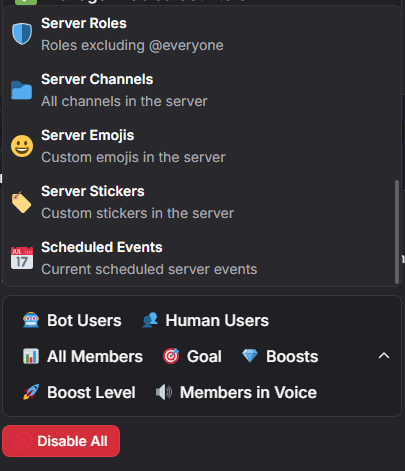Click the blue folder icon for Server Channels
The width and height of the screenshot is (405, 471).
22,90
